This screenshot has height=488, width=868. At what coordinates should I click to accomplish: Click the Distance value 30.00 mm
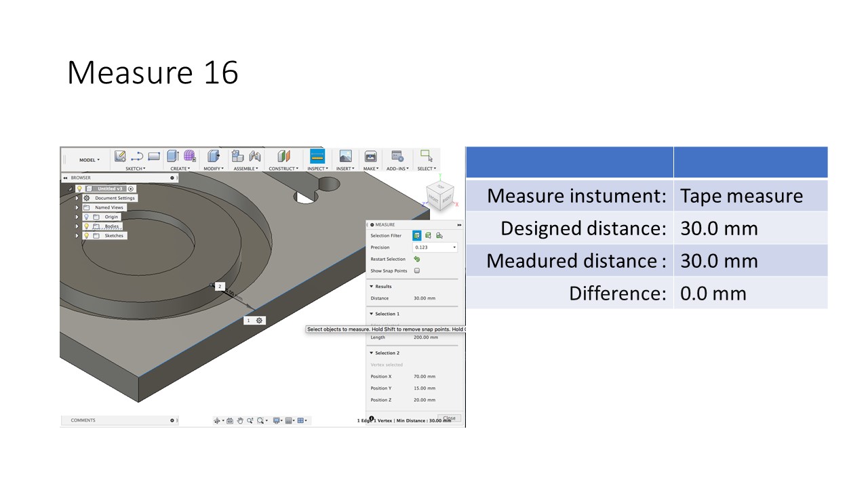(425, 298)
